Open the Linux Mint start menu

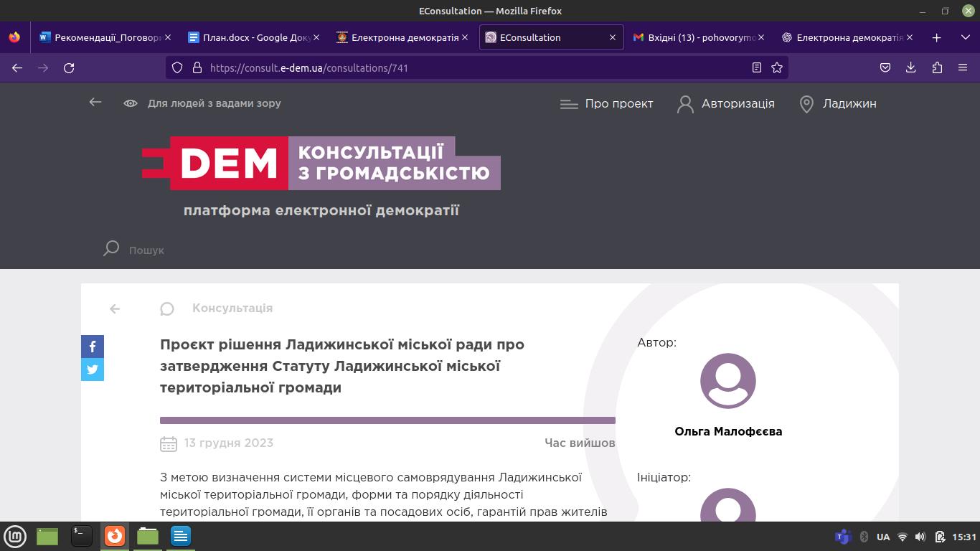[15, 536]
